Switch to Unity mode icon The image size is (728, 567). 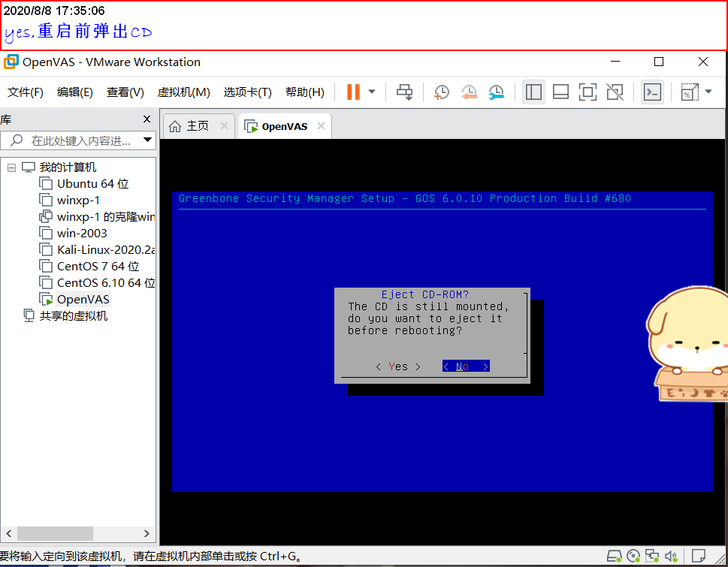tap(615, 92)
